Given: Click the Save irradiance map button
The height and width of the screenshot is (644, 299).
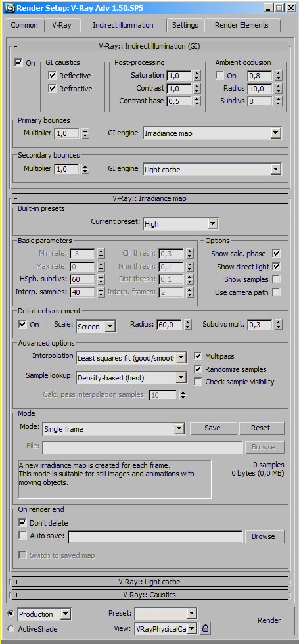Looking at the screenshot, I should (x=212, y=428).
